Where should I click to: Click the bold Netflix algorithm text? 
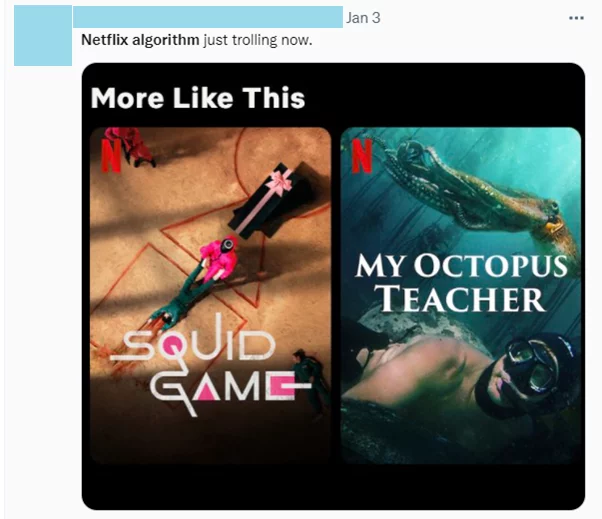tap(140, 40)
